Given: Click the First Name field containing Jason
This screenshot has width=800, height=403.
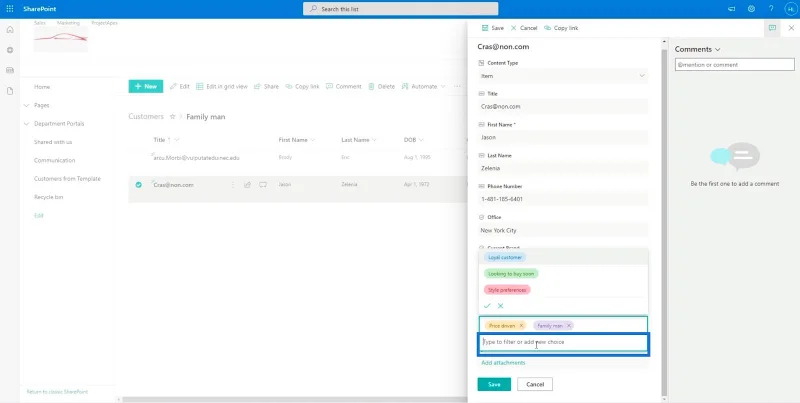Looking at the screenshot, I should [563, 137].
